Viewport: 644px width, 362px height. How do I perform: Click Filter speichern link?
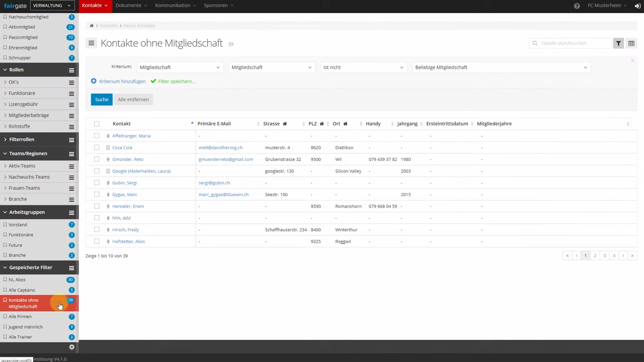pos(176,81)
